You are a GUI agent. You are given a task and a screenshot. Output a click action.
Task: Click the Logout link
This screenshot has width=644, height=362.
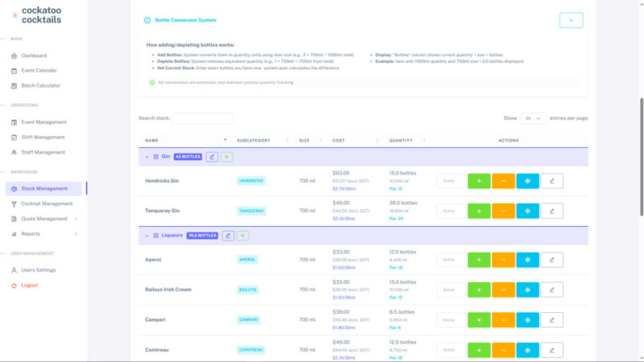tap(29, 285)
